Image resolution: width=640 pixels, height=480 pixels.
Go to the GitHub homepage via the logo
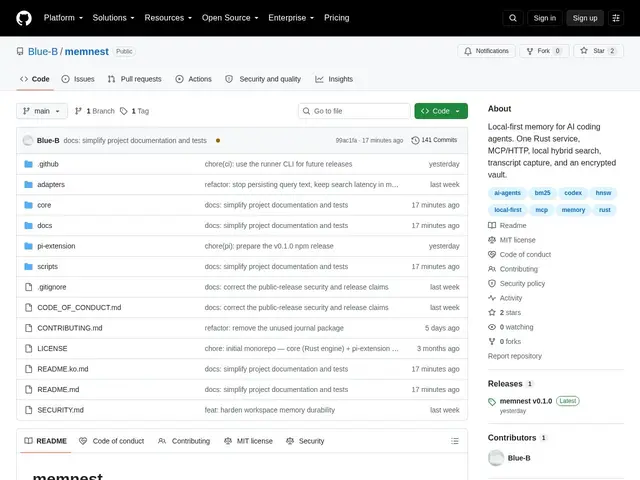[x=24, y=18]
